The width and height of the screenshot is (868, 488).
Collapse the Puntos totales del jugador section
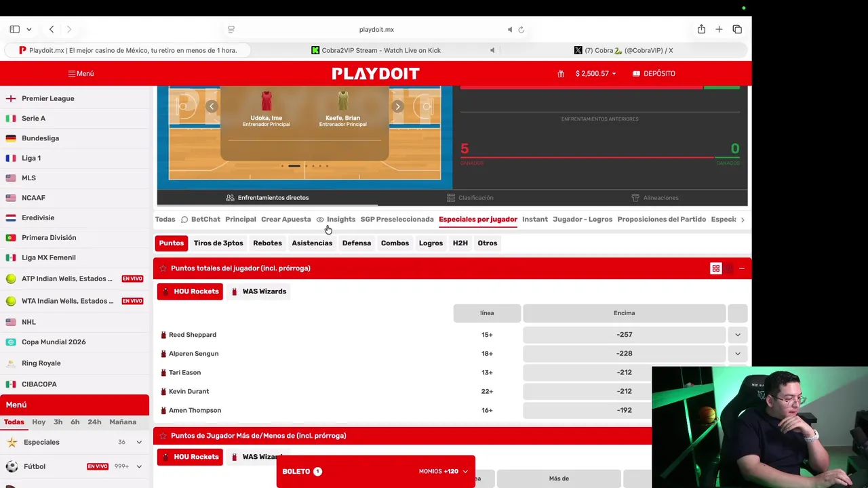(741, 268)
